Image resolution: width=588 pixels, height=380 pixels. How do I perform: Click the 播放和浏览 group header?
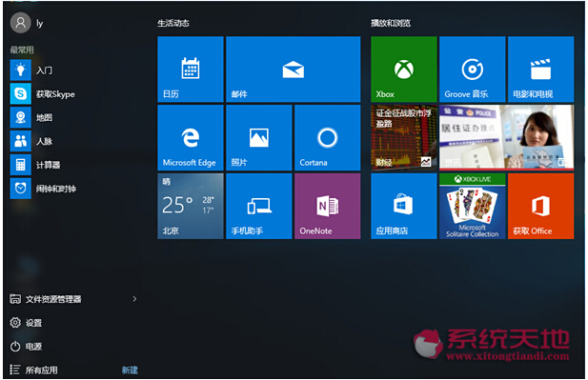391,23
